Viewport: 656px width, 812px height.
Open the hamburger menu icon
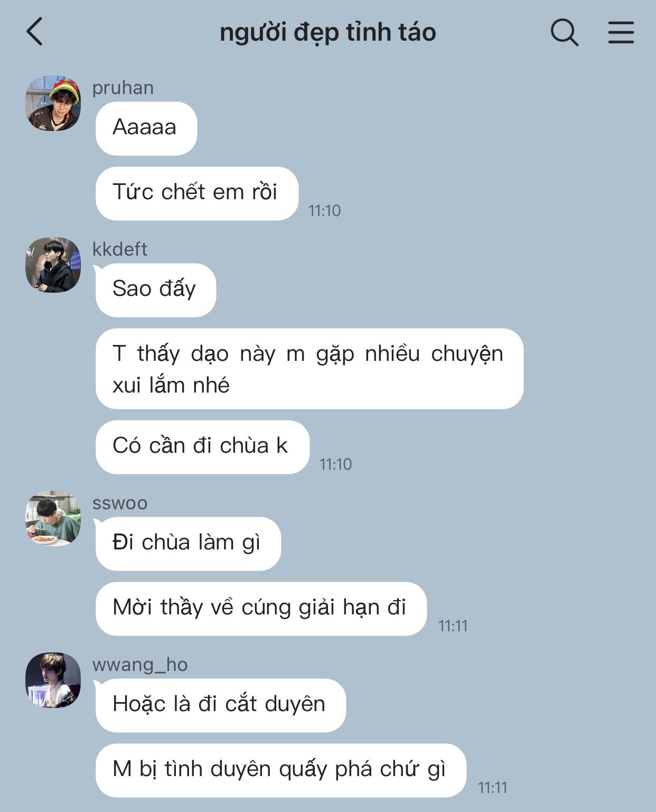pos(621,32)
